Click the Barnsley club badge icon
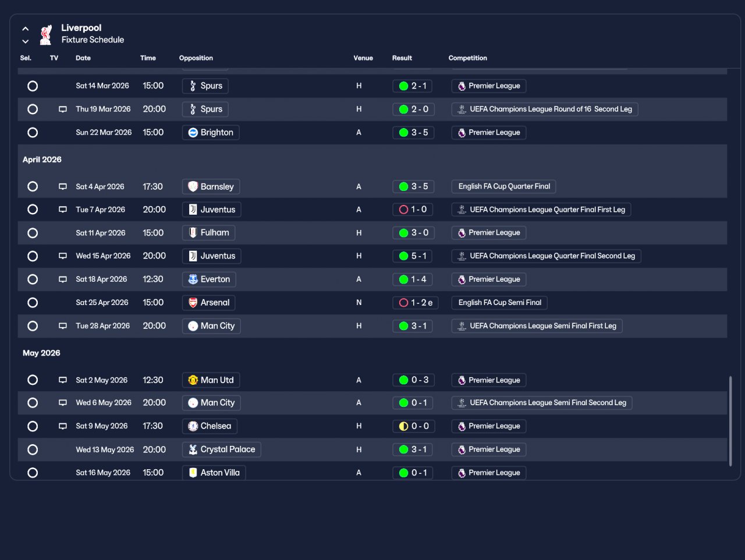Image resolution: width=745 pixels, height=560 pixels. tap(193, 187)
